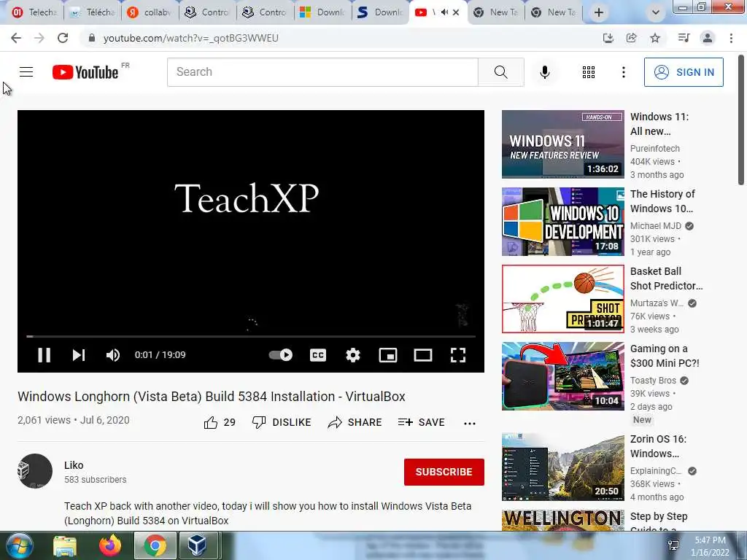Search with your voice microphone icon
The image size is (747, 560).
pos(544,72)
